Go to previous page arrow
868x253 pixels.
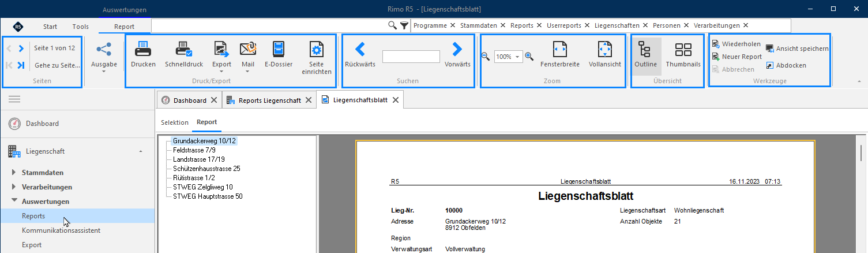[9, 49]
